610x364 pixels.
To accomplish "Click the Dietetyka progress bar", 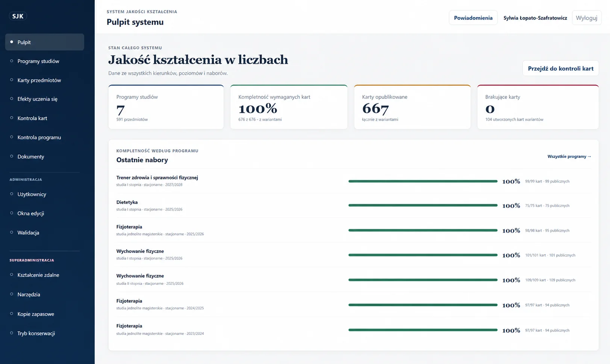I will pos(423,205).
